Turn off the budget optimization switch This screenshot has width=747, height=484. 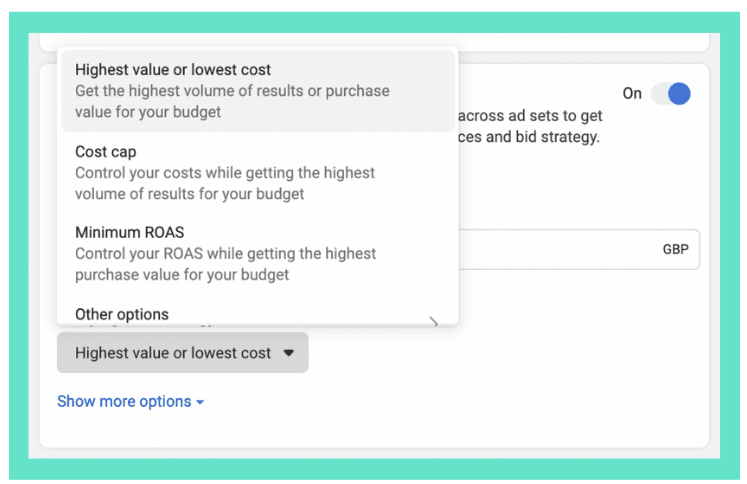click(670, 94)
